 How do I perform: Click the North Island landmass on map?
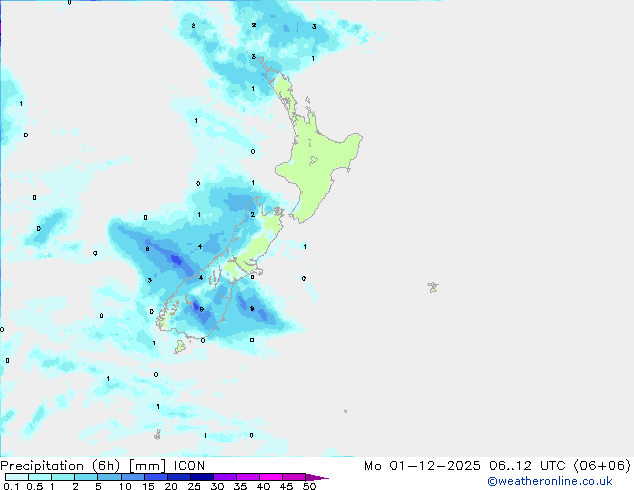(317, 162)
